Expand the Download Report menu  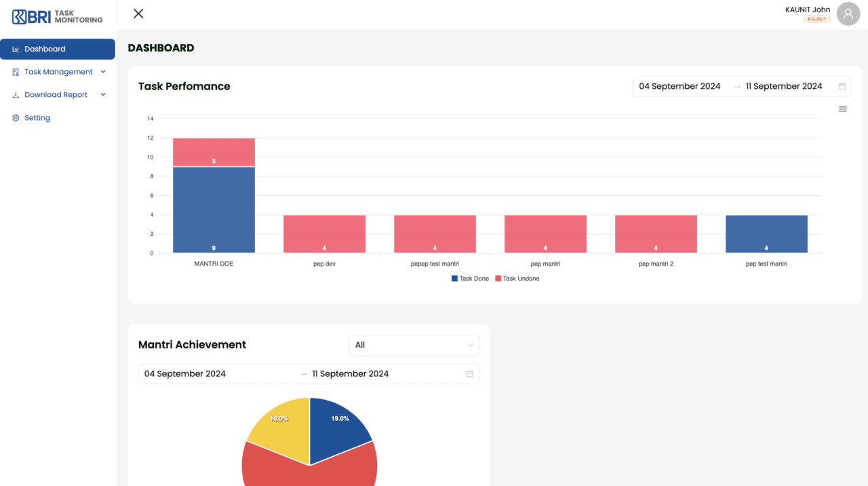pos(102,94)
